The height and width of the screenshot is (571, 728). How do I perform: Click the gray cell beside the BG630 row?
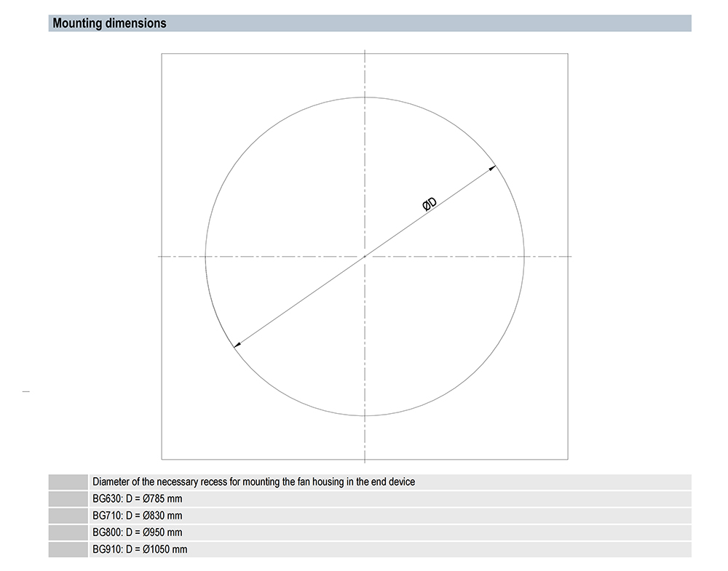point(68,498)
